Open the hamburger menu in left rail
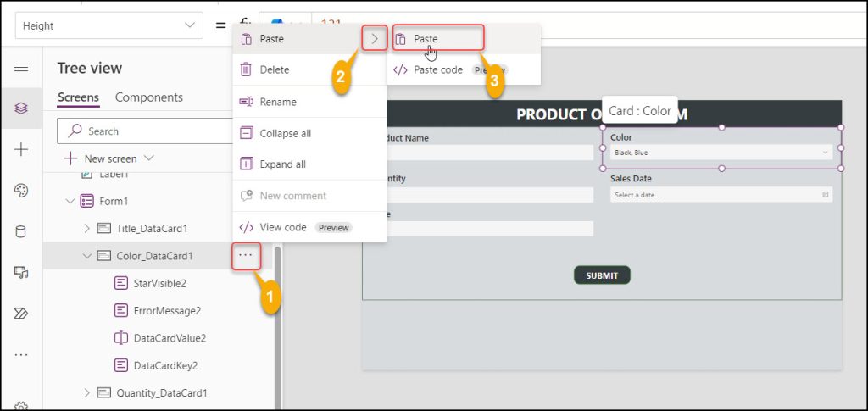The image size is (868, 411). (x=21, y=68)
